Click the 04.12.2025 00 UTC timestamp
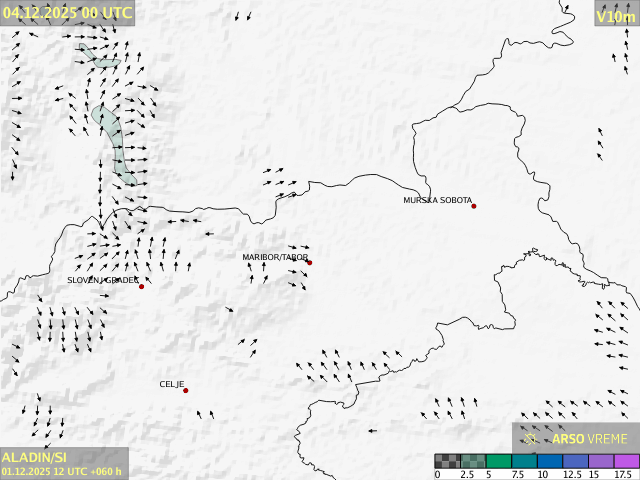640x480 pixels. (67, 12)
